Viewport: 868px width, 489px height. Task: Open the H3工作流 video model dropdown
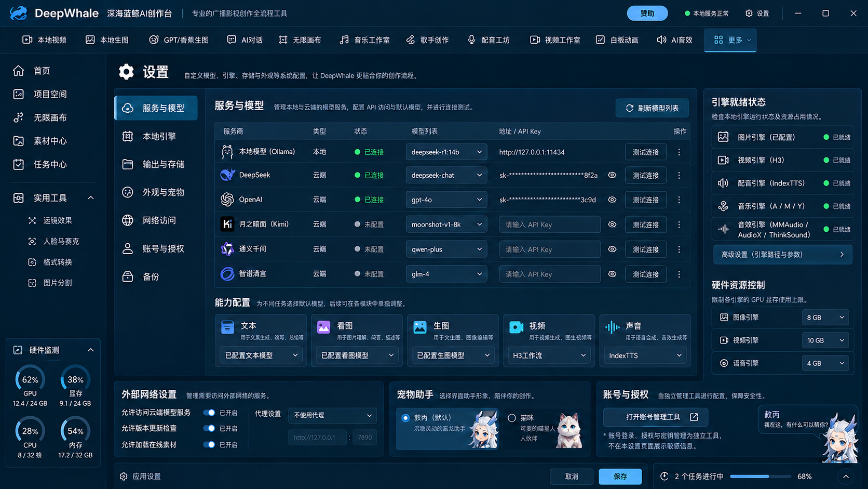[x=549, y=355]
